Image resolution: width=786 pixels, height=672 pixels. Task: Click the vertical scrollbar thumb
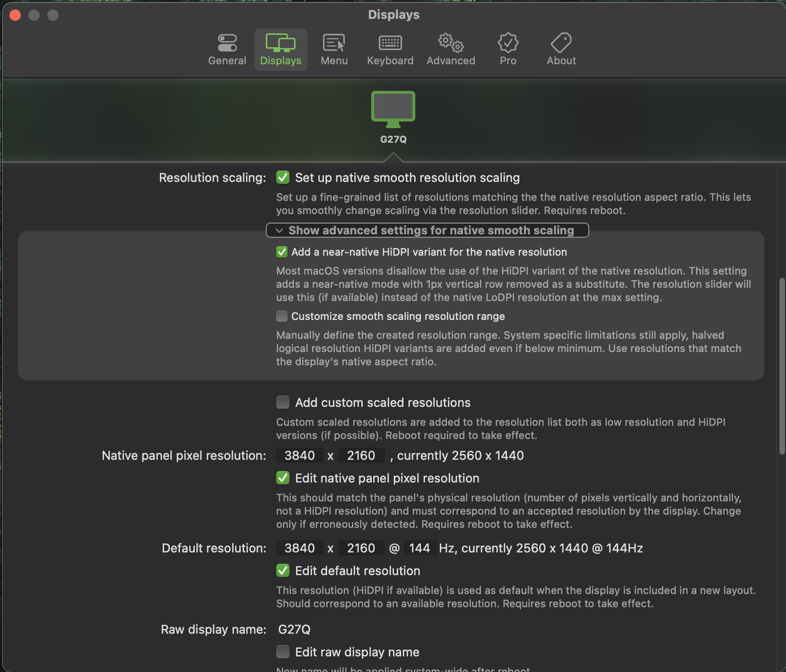[x=782, y=366]
